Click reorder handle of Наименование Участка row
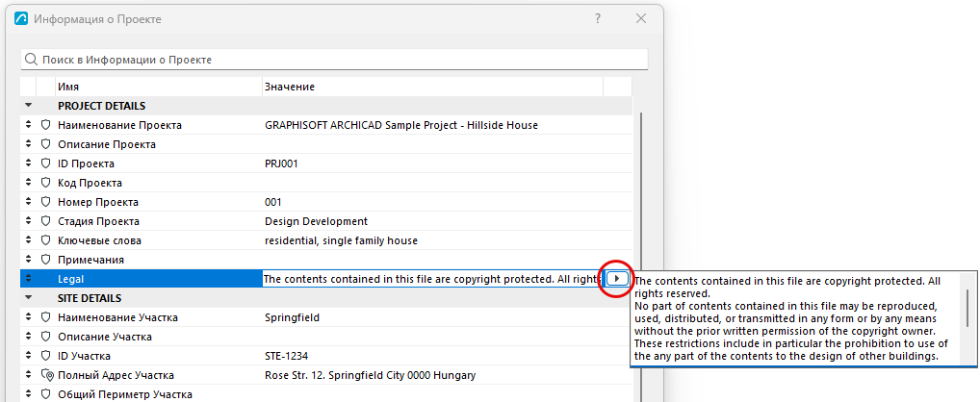 (28, 317)
